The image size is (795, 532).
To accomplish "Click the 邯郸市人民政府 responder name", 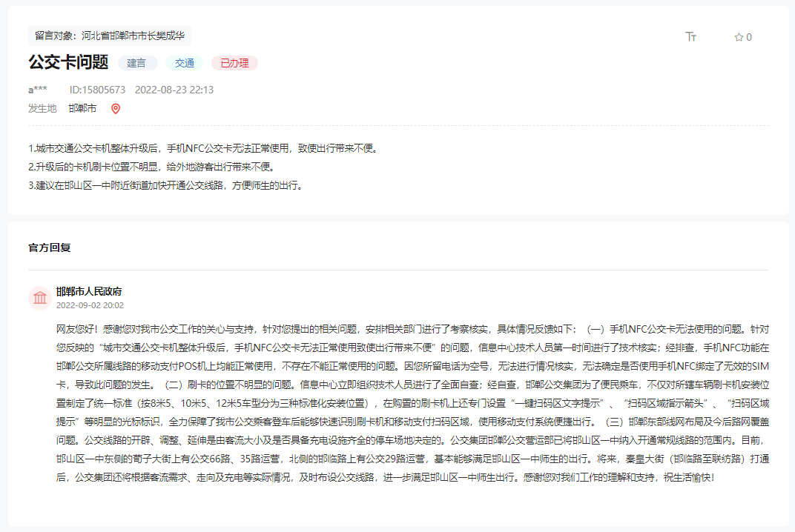I will point(89,291).
